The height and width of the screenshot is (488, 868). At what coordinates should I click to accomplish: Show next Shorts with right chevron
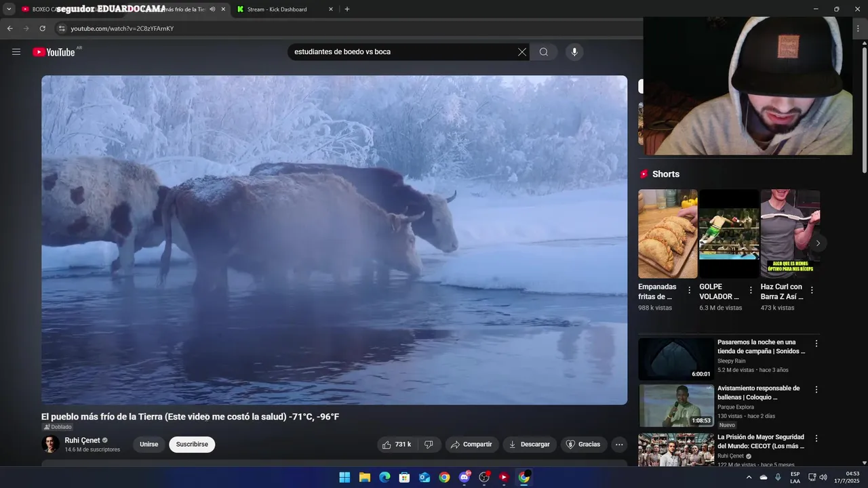coord(818,243)
